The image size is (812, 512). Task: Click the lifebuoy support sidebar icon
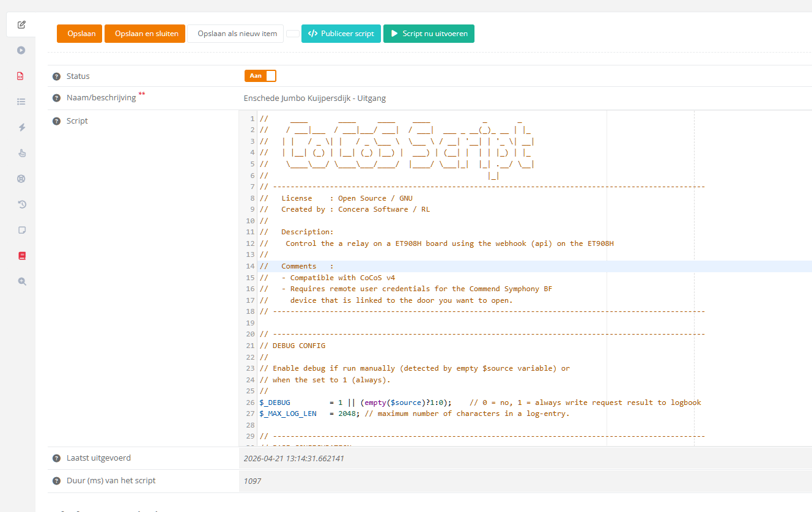(x=21, y=179)
